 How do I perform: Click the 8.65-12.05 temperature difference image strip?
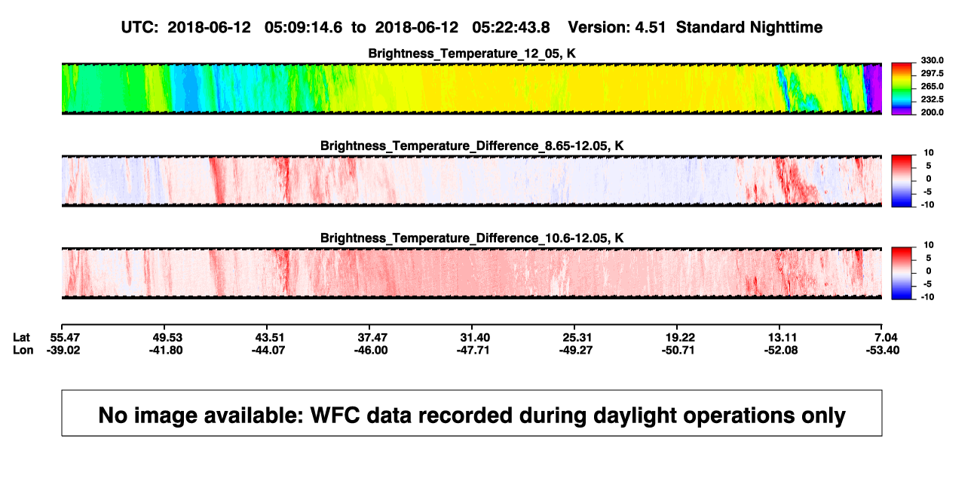(x=471, y=181)
